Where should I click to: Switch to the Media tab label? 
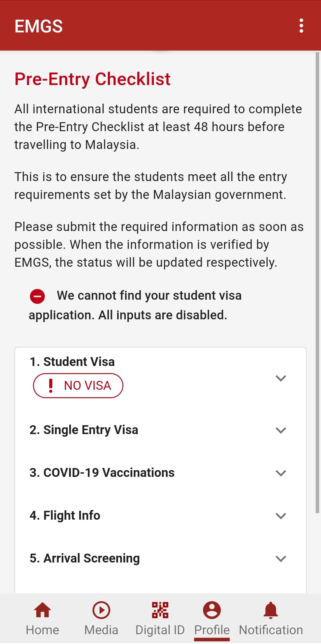click(x=101, y=630)
